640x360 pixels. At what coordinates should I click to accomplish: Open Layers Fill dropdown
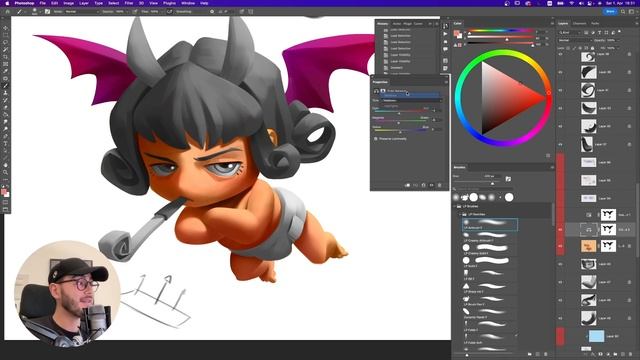click(x=618, y=48)
